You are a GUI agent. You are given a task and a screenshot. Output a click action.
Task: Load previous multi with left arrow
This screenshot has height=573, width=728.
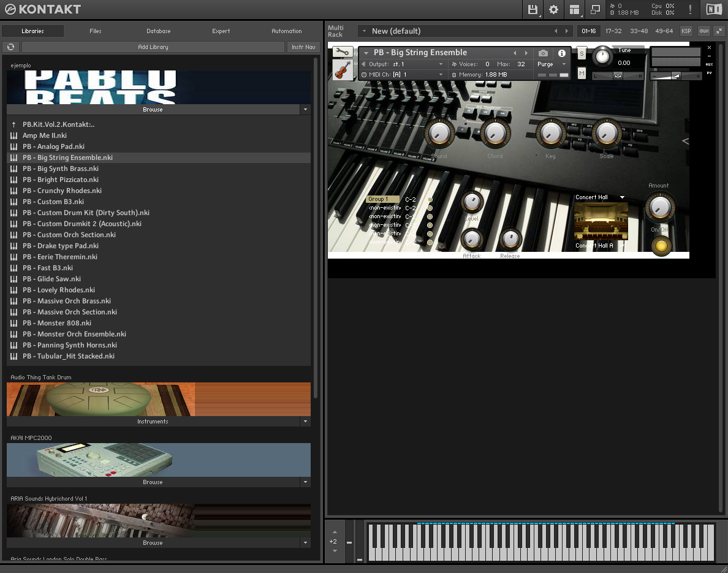tap(556, 31)
